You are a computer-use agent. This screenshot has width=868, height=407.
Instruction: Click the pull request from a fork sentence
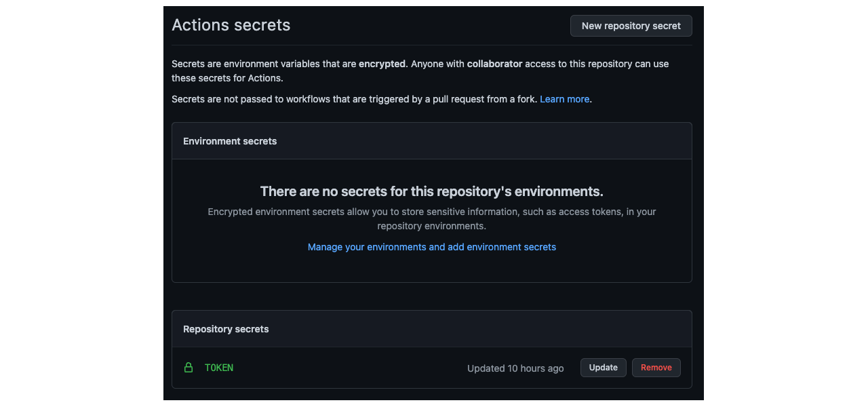tap(354, 99)
